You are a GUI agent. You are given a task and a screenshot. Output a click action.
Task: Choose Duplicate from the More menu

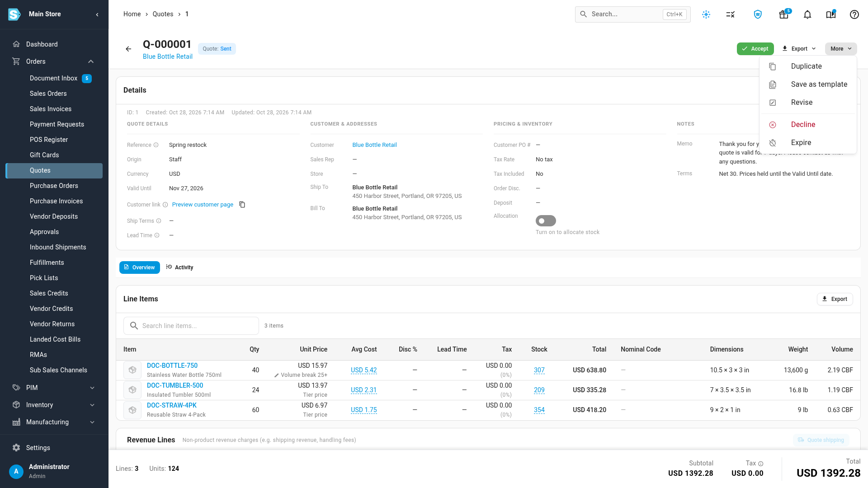pos(808,66)
